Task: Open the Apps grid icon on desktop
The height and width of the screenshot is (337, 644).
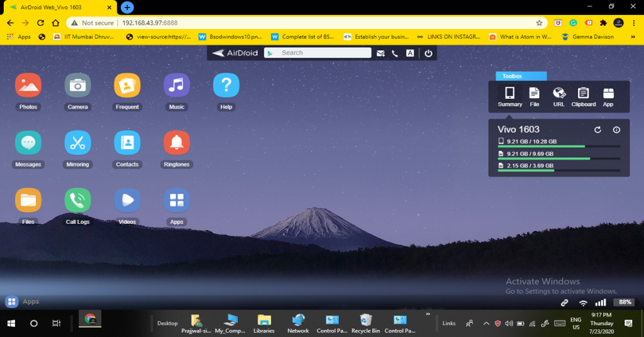Action: click(x=177, y=201)
